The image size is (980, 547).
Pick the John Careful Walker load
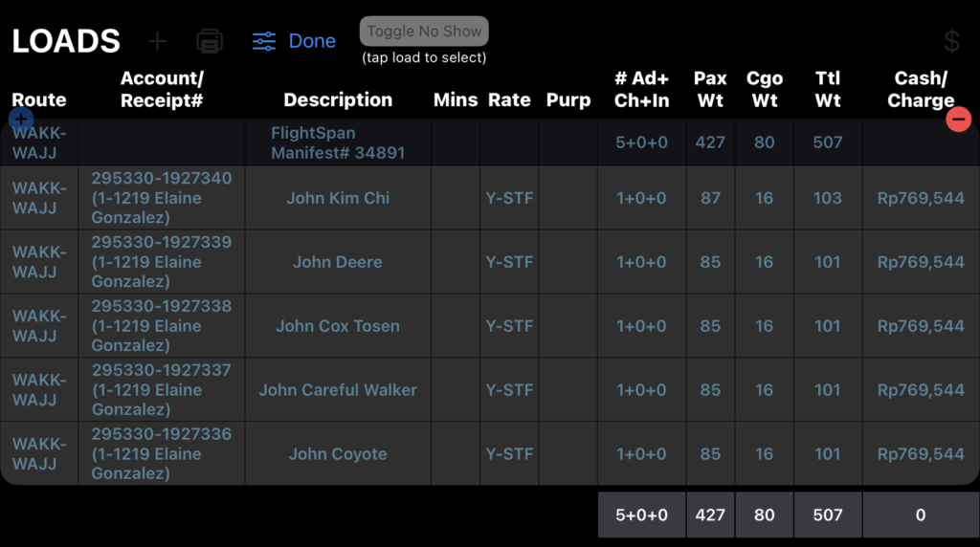click(338, 390)
